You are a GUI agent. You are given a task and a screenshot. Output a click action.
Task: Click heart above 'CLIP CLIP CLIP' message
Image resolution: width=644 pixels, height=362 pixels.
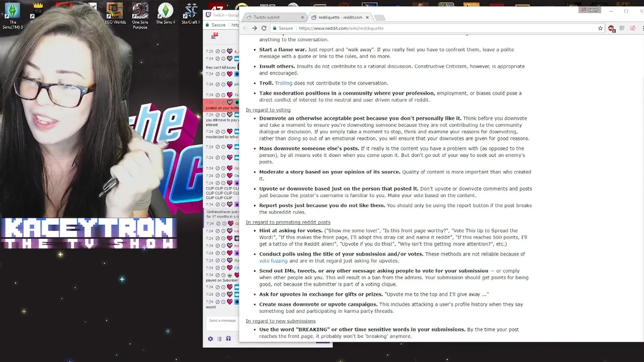click(x=230, y=183)
